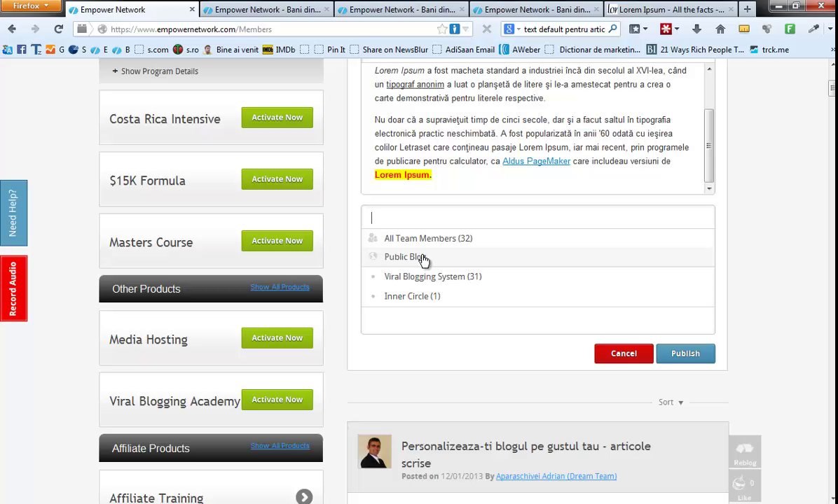Click the green F extension icon
The width and height of the screenshot is (838, 504).
point(790,29)
